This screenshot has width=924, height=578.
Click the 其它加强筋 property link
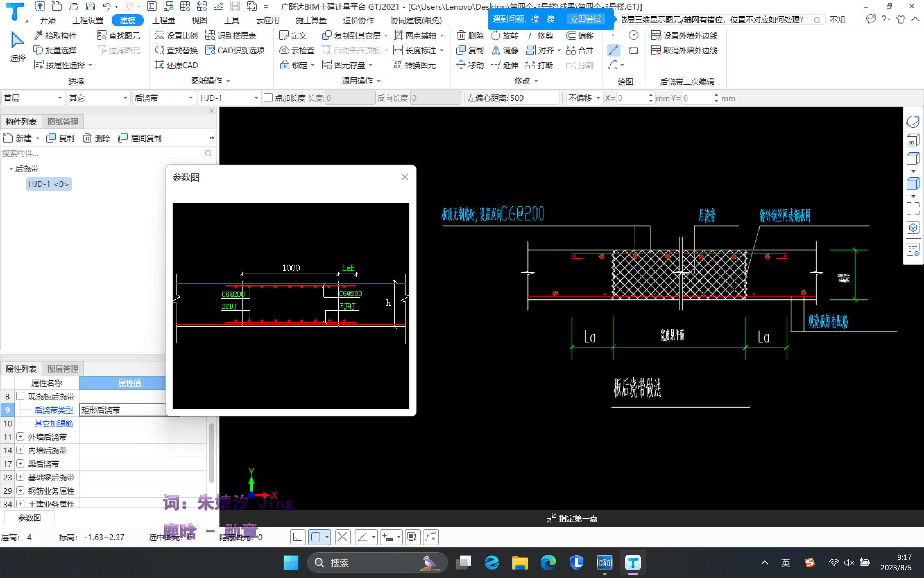point(54,424)
